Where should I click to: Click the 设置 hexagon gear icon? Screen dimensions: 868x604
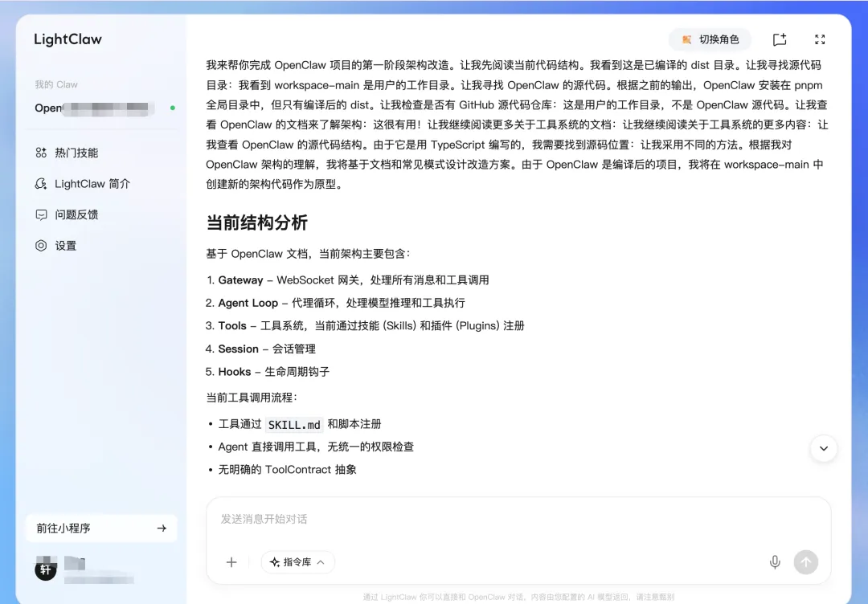(x=41, y=246)
